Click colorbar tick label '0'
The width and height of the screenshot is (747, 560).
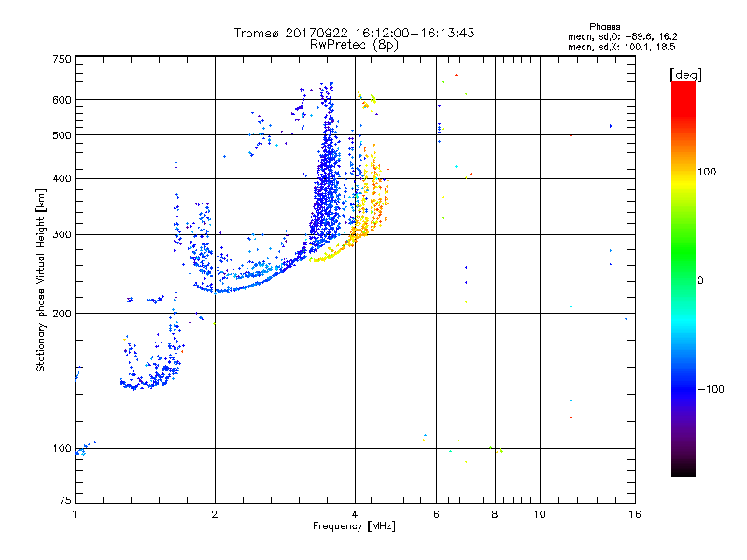coord(700,281)
